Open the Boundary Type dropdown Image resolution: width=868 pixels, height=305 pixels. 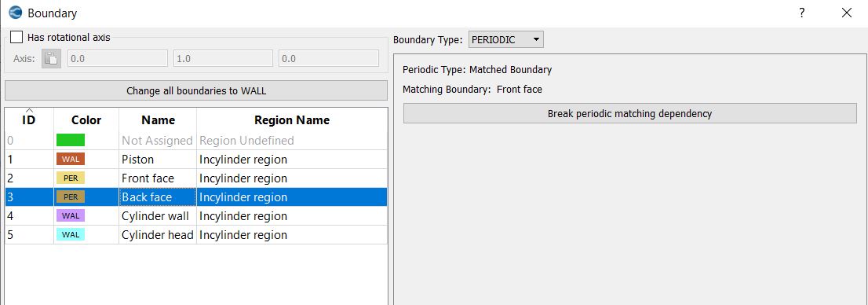[506, 40]
